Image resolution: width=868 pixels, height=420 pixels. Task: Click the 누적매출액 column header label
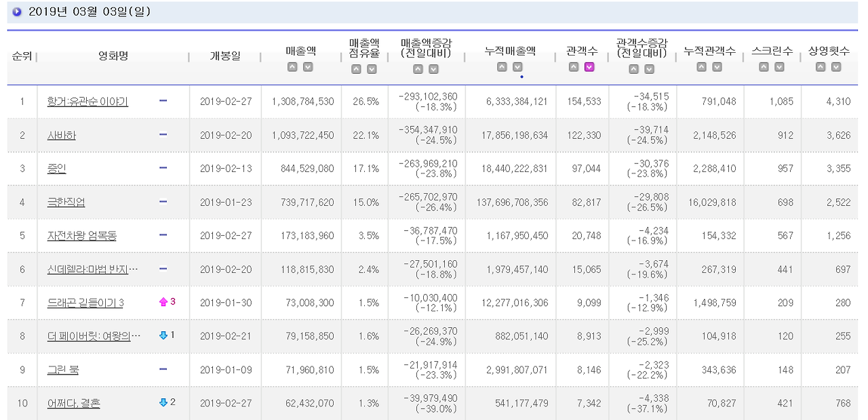tap(510, 51)
